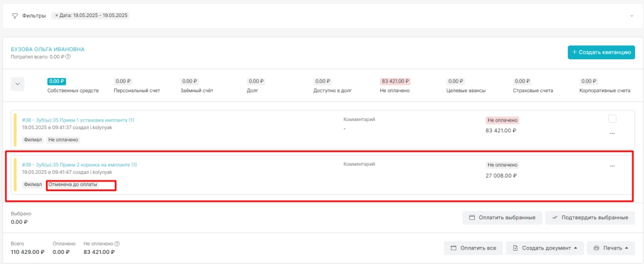
Task: Click the 0.00 ₽ Собственных средств badge
Action: pyautogui.click(x=57, y=81)
